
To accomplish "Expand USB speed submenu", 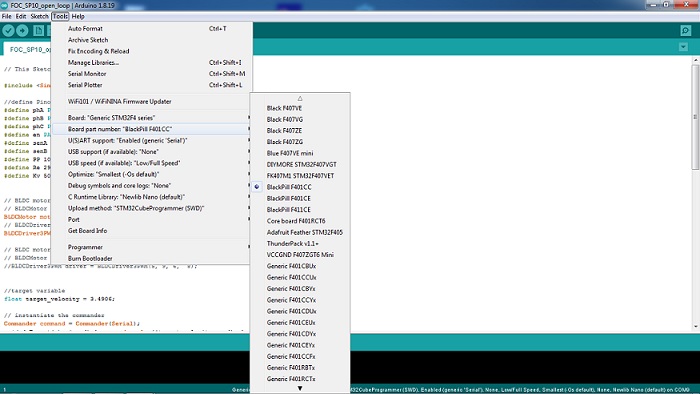I will [151, 163].
